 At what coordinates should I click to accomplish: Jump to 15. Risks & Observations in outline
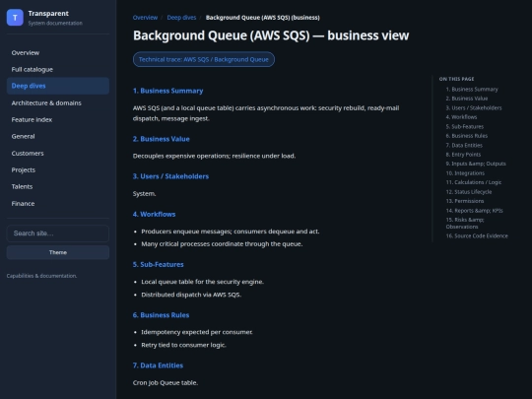465,223
